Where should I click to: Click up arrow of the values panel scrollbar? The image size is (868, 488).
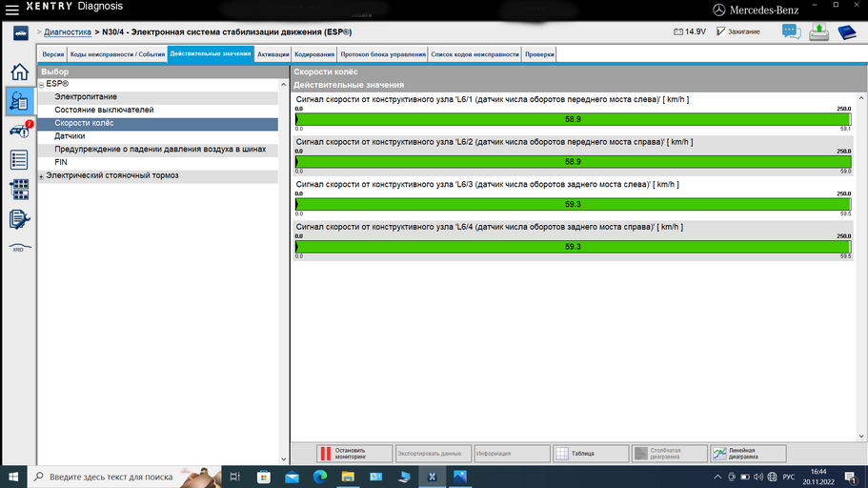tap(861, 98)
